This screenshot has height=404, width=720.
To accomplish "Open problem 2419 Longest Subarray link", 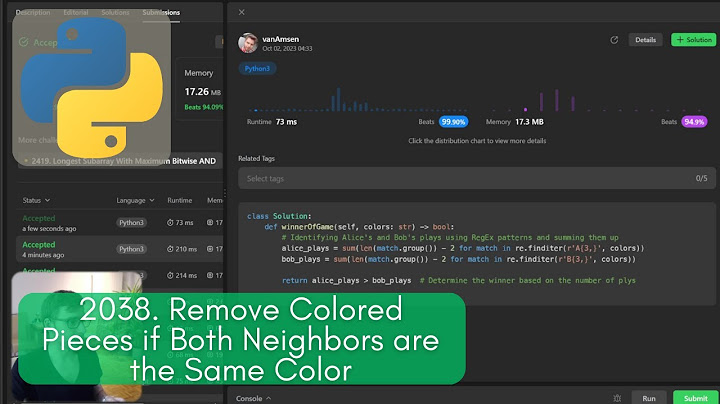I will (x=124, y=161).
